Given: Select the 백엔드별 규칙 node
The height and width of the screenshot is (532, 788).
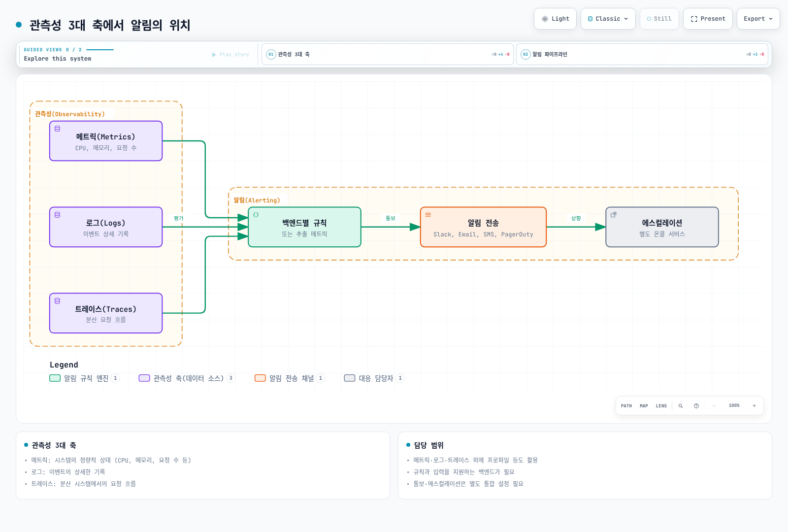Looking at the screenshot, I should [x=304, y=227].
